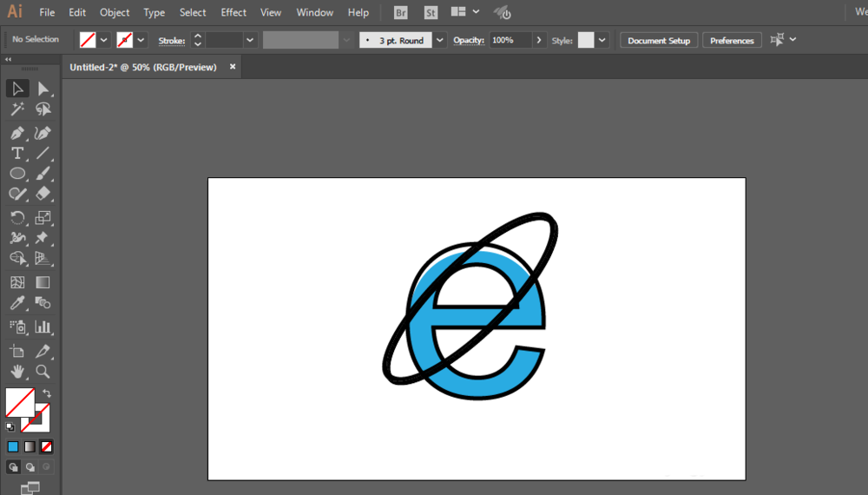
Task: Switch to Draw Normal mode
Action: [x=13, y=467]
